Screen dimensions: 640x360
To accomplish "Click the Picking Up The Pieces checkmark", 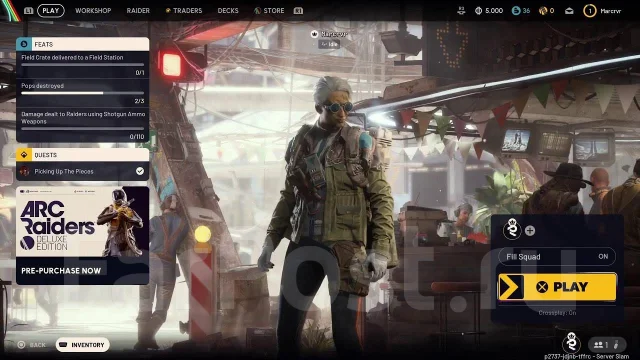I will pos(140,171).
